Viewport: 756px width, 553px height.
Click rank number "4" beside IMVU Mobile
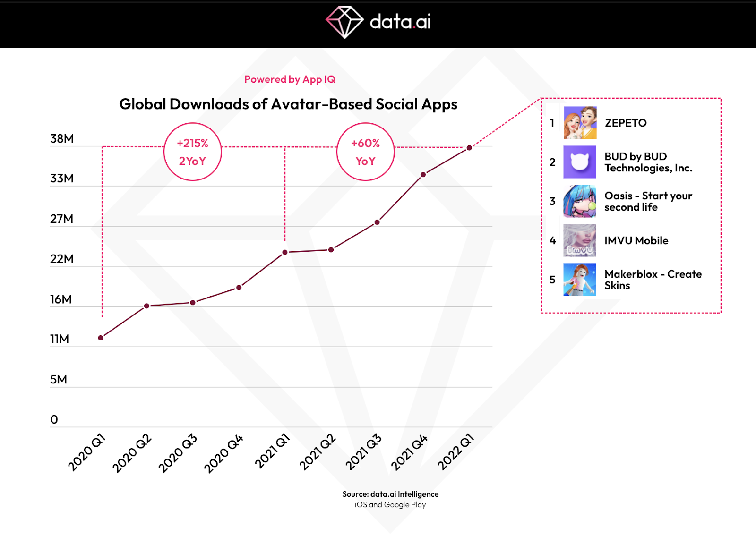(x=552, y=240)
